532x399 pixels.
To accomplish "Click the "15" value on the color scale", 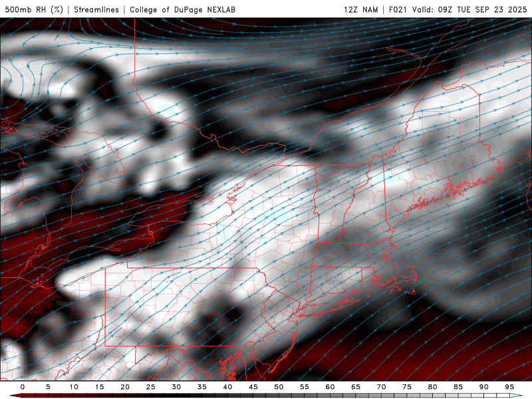I will point(99,387).
